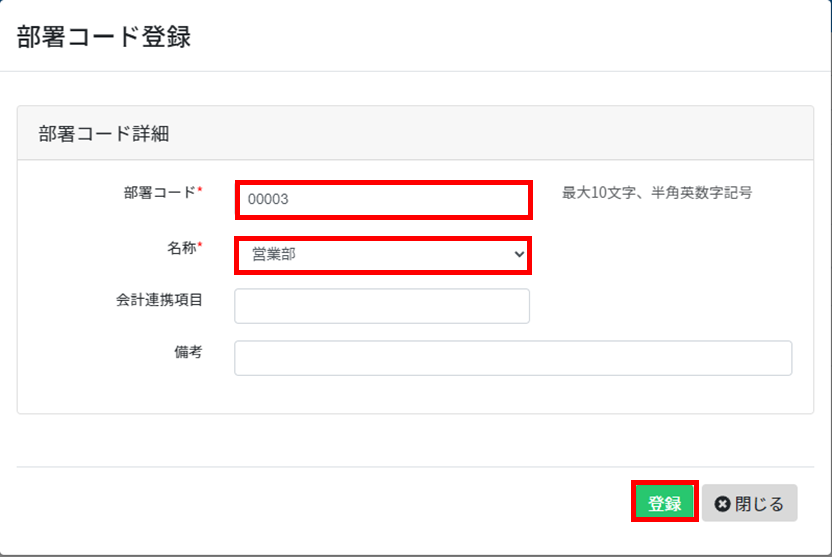Click the 営業部 selected value text

click(x=274, y=255)
